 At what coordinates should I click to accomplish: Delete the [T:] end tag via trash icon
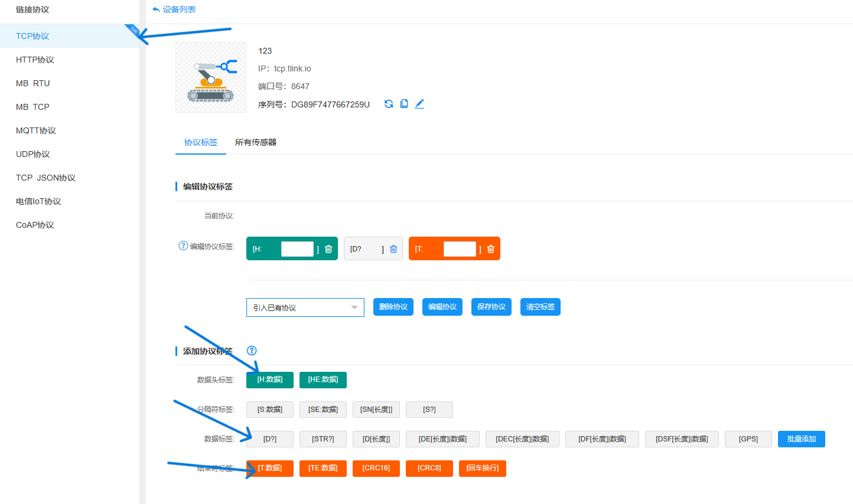point(490,248)
